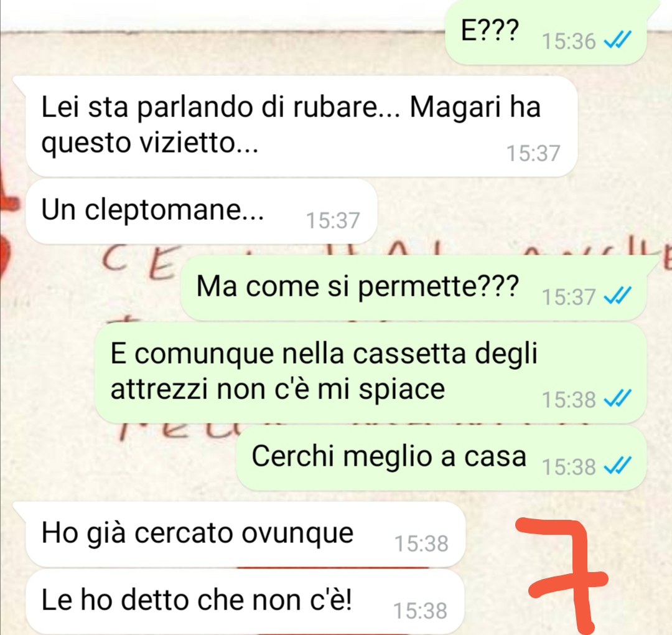672x635 pixels.
Task: Tap the 'Ma come si permette???' message
Action: (x=413, y=287)
